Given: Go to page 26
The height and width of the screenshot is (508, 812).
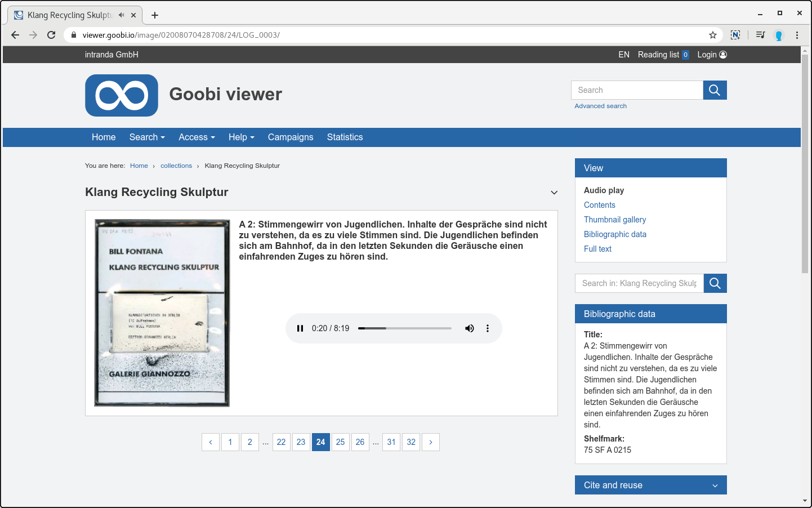Looking at the screenshot, I should 360,442.
